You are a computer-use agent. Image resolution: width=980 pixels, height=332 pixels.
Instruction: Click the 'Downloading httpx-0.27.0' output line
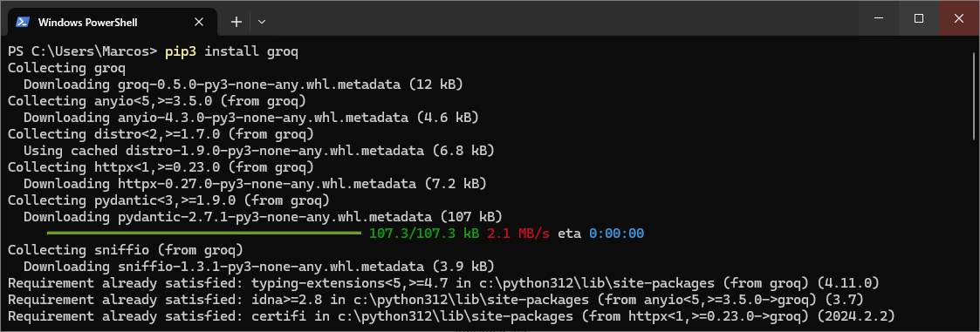(x=255, y=184)
